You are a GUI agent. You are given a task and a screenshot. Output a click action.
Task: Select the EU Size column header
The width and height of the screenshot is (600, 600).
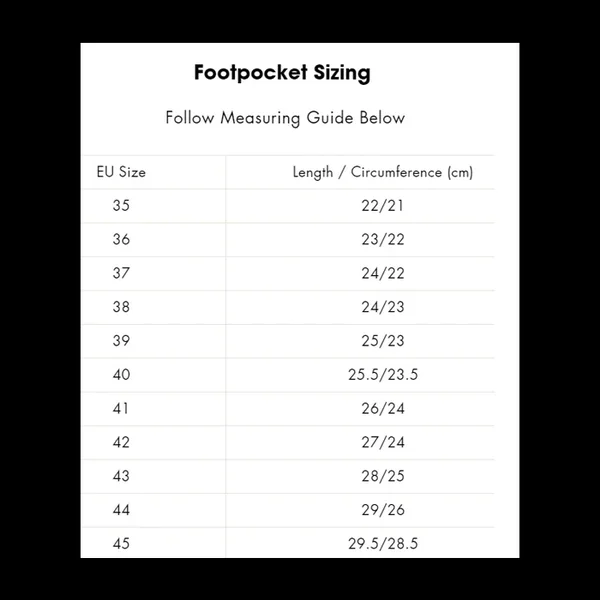click(x=121, y=172)
